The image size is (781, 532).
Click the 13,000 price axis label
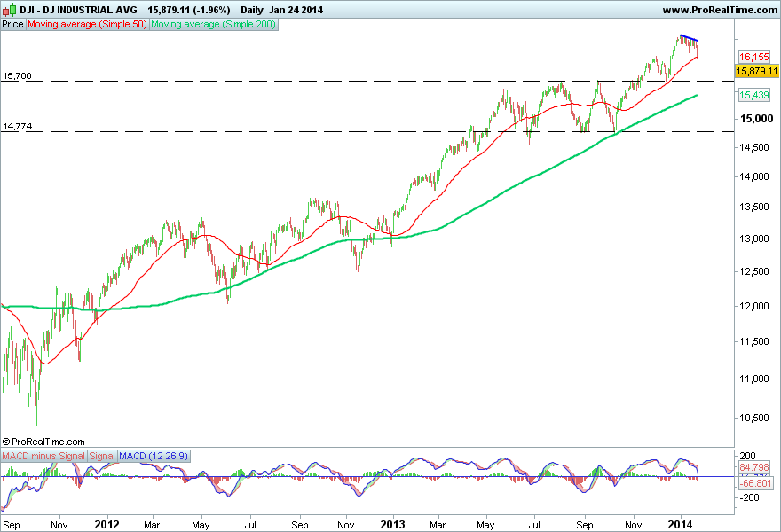[754, 239]
